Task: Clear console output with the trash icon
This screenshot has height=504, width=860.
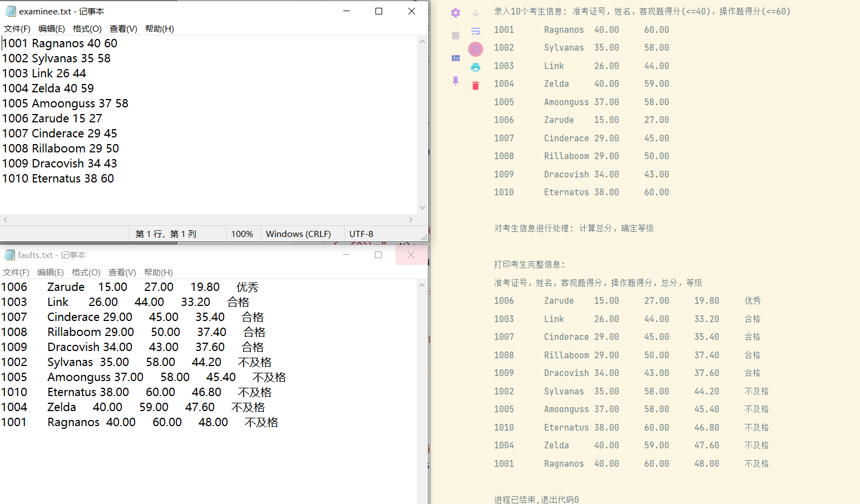Action: 476,86
